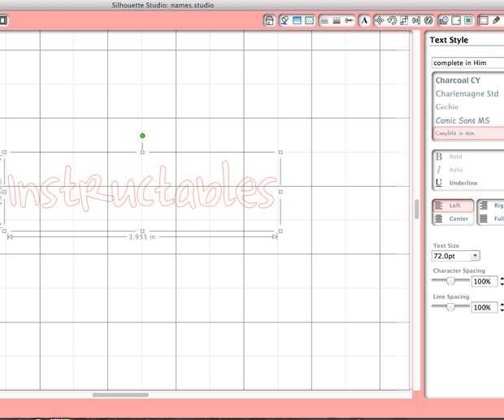Open the Modify tool window
The width and height of the screenshot is (504, 420).
[444, 20]
